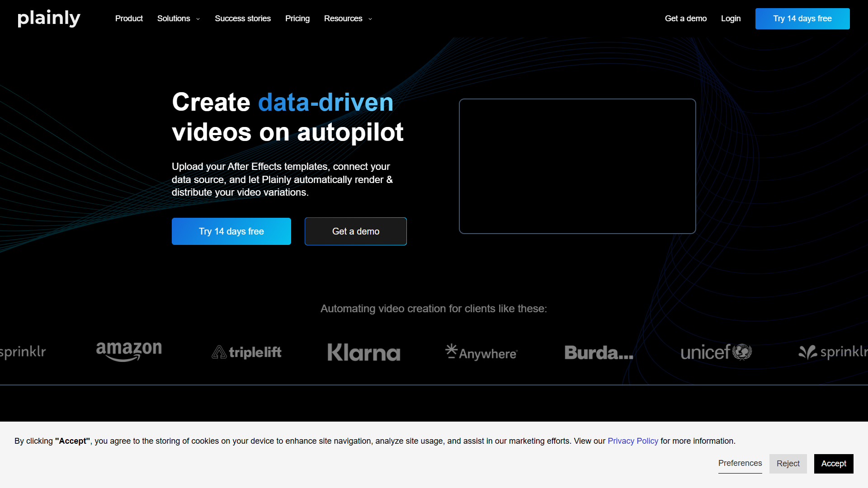Click hero Try 14 days free button
Screen dimensions: 868x488
(x=231, y=231)
